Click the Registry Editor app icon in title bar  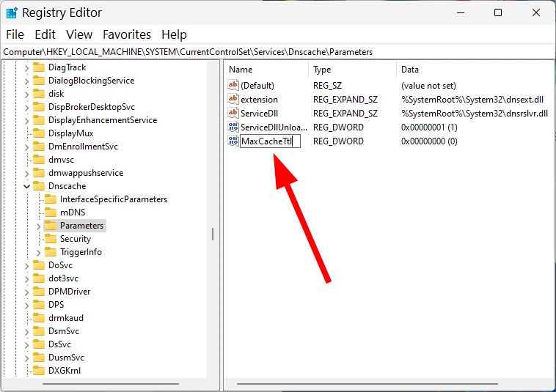pos(12,12)
